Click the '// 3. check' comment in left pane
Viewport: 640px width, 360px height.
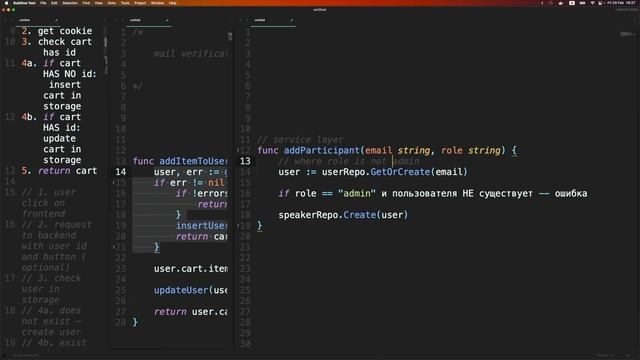51,278
